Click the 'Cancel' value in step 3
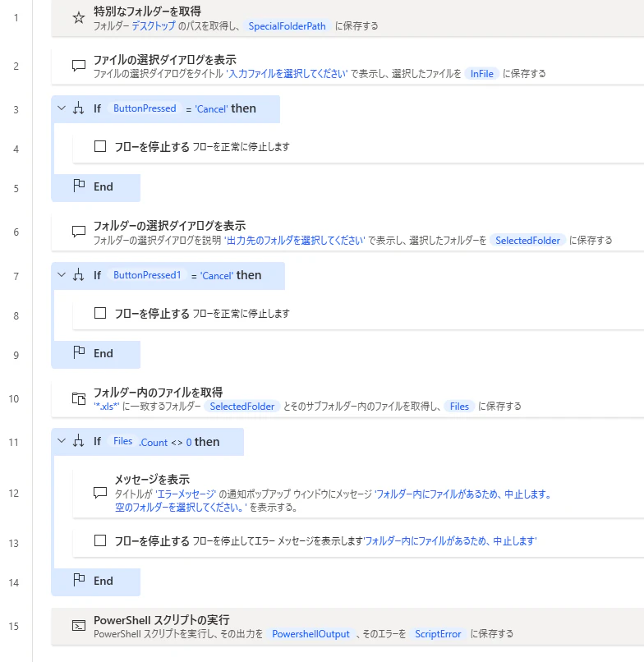Screen dimensions: 644x662 (x=211, y=109)
